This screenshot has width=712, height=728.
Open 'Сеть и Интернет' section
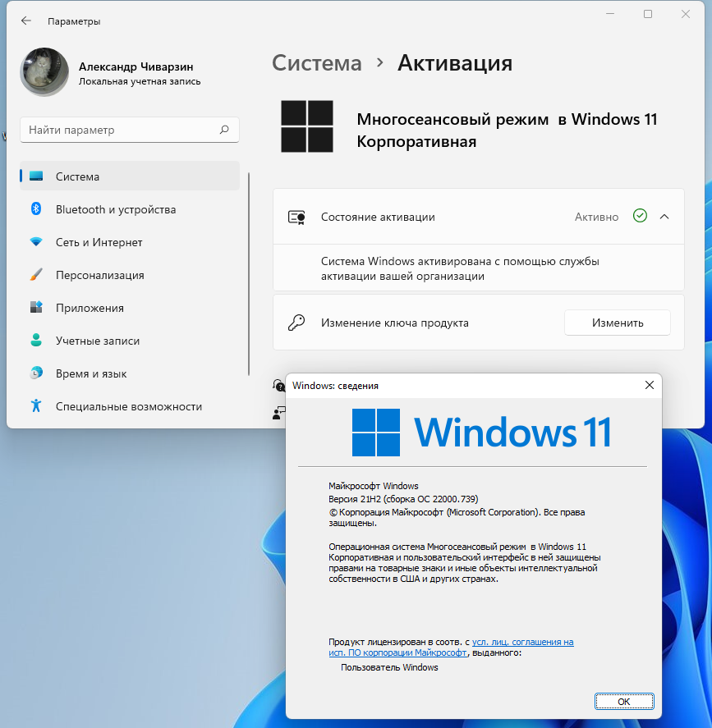tap(130, 242)
